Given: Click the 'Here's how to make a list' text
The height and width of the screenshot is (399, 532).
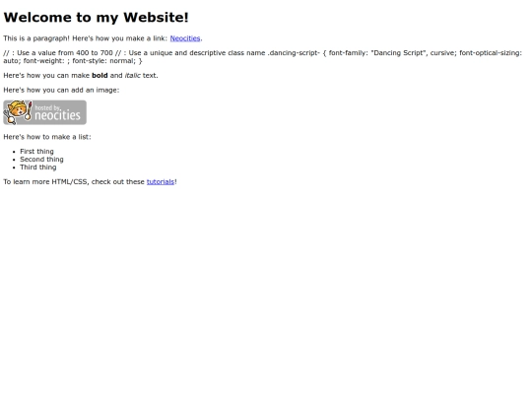Looking at the screenshot, I should (x=47, y=137).
